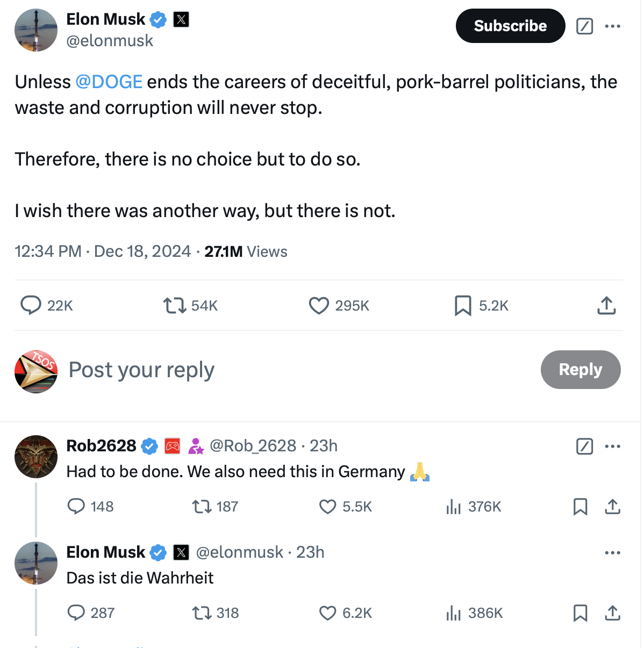This screenshot has height=648, width=644.
Task: Like Rob2628's reply
Action: (327, 507)
